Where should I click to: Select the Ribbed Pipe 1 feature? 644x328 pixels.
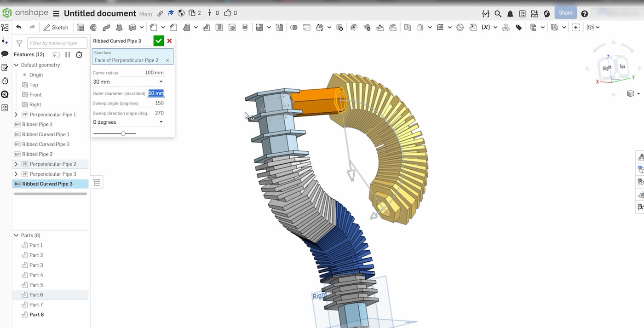[x=37, y=125]
